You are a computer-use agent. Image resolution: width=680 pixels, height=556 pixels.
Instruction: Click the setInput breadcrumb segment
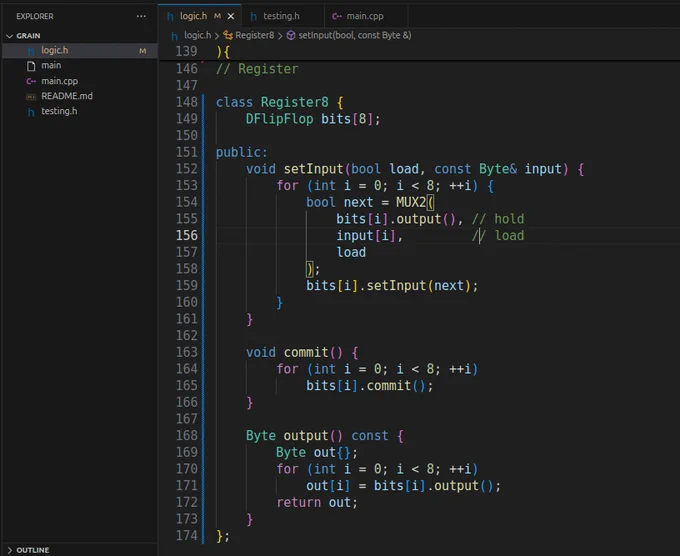point(355,35)
